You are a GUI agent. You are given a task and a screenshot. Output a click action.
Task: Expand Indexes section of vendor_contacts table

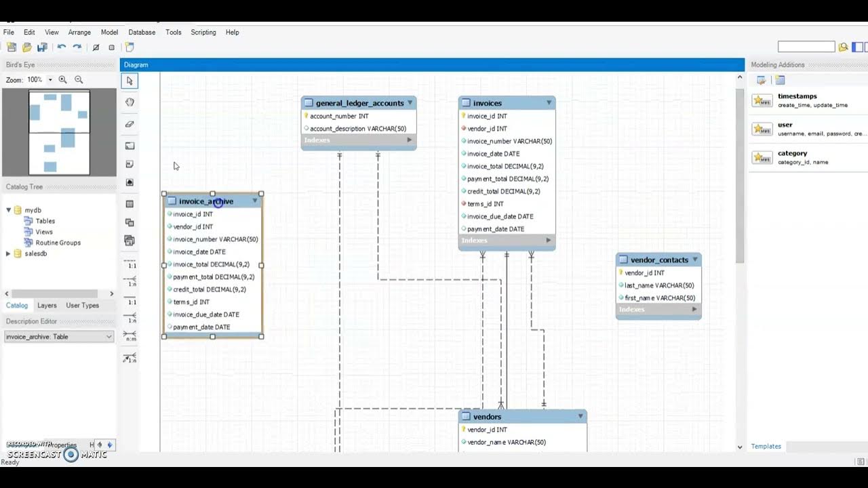pos(694,310)
